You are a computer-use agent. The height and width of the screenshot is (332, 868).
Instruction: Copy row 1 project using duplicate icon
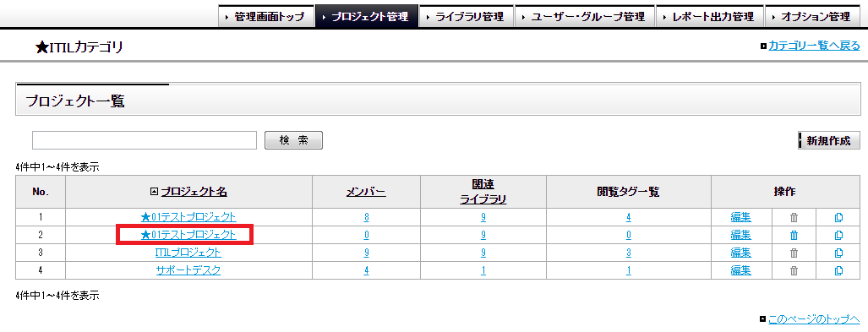tap(838, 217)
